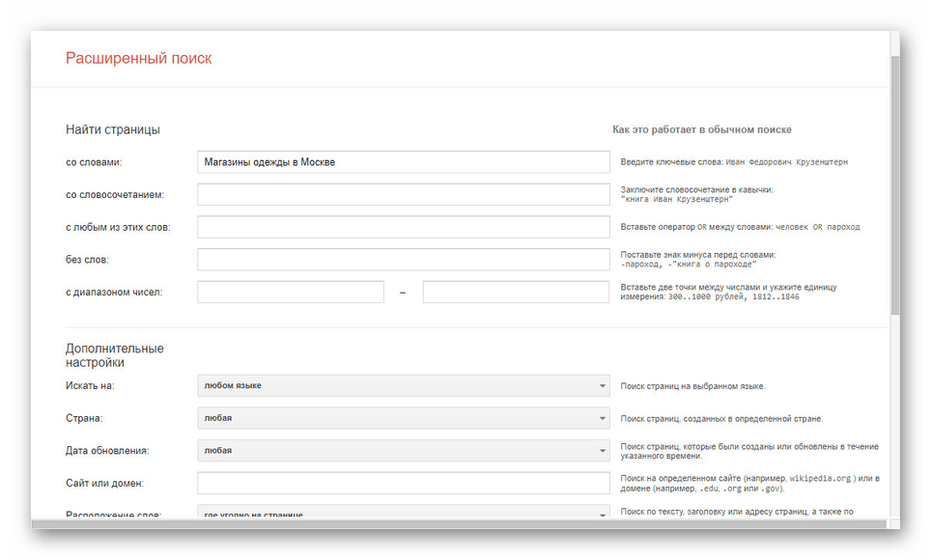Click the 'Страна:' label
The image size is (931, 560).
pyautogui.click(x=84, y=418)
